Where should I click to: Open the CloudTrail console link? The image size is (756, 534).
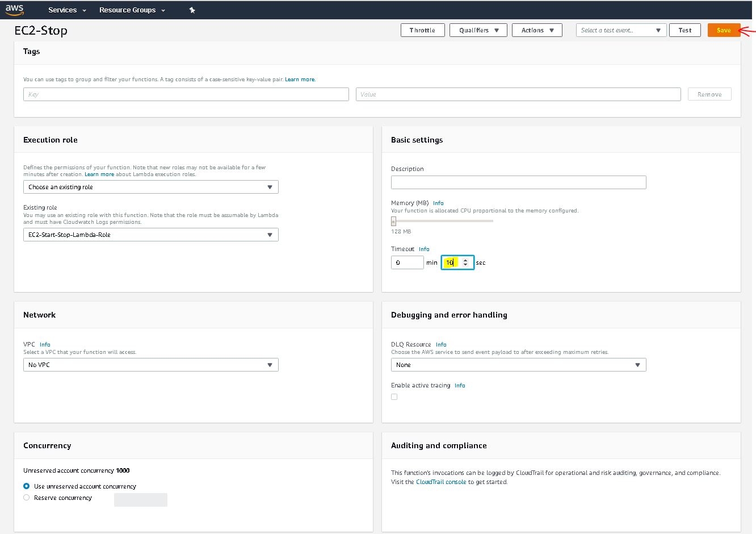click(441, 482)
